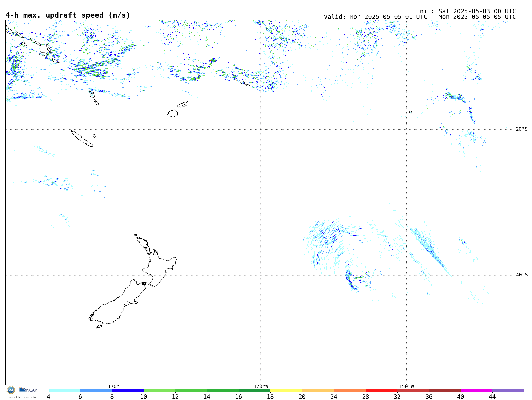Select the green 12-14 colorbar swatch
This screenshot has height=400, width=532.
click(191, 391)
